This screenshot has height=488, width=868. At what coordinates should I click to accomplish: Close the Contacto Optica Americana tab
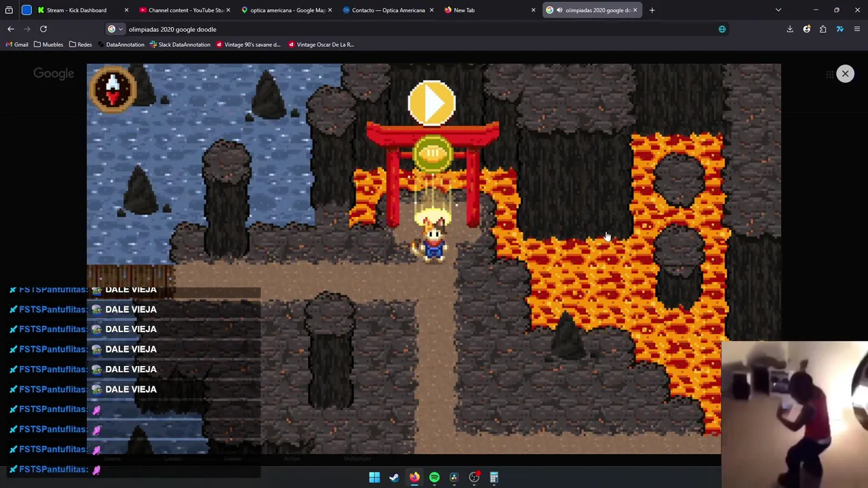point(431,10)
